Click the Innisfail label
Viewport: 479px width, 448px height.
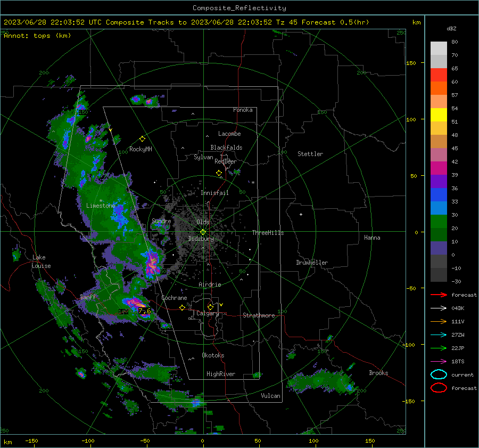click(214, 193)
